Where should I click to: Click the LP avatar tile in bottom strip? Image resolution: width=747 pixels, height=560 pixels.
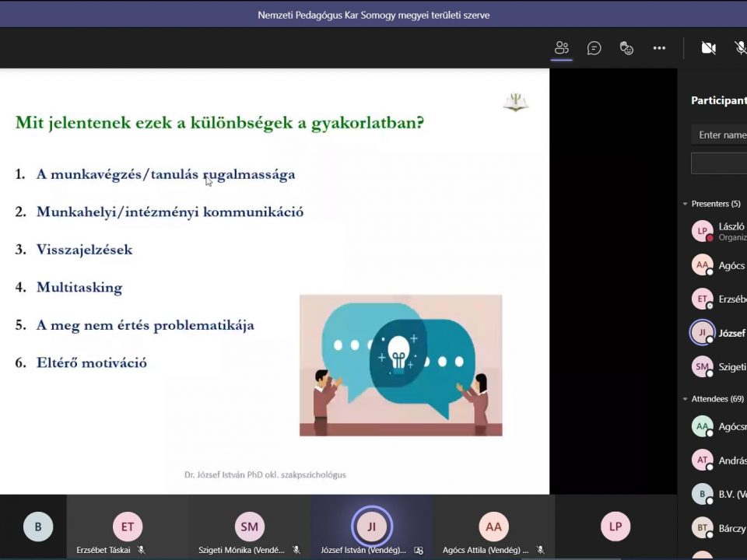coord(615,527)
